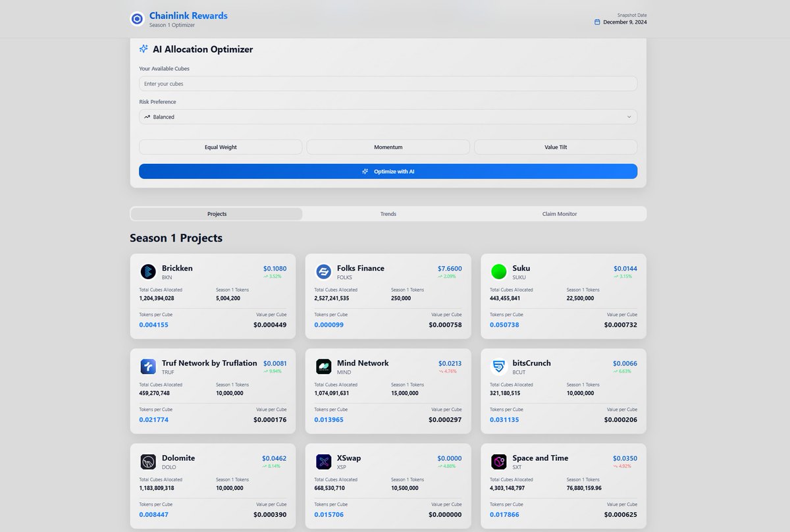
Task: Click Space and Time tokens per cube 0.017866
Action: 504,514
